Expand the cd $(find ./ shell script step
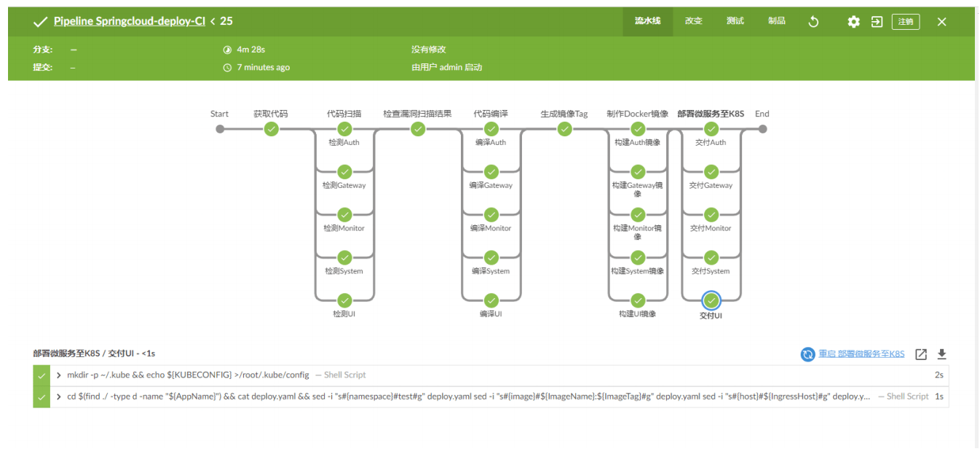The height and width of the screenshot is (457, 980). [59, 397]
